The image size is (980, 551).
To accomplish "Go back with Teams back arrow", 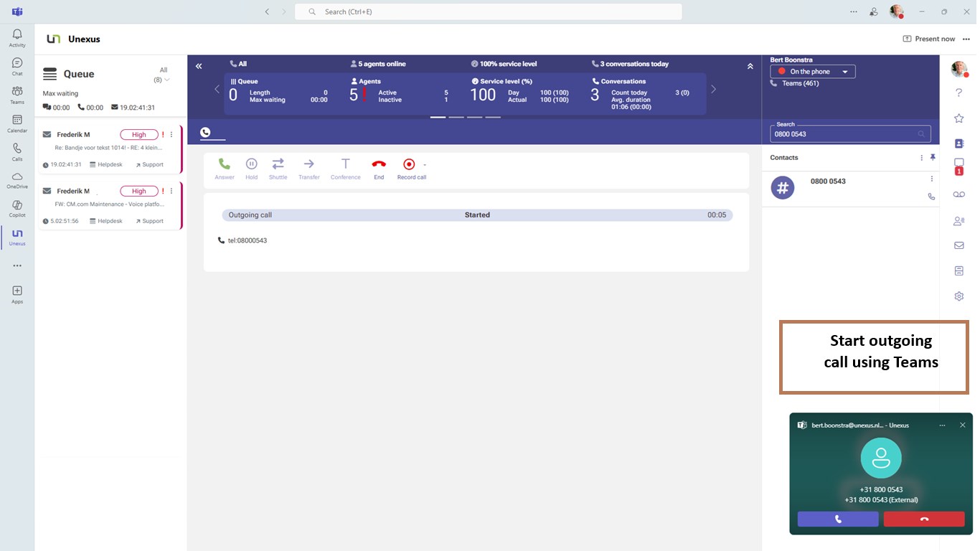I will pos(267,11).
